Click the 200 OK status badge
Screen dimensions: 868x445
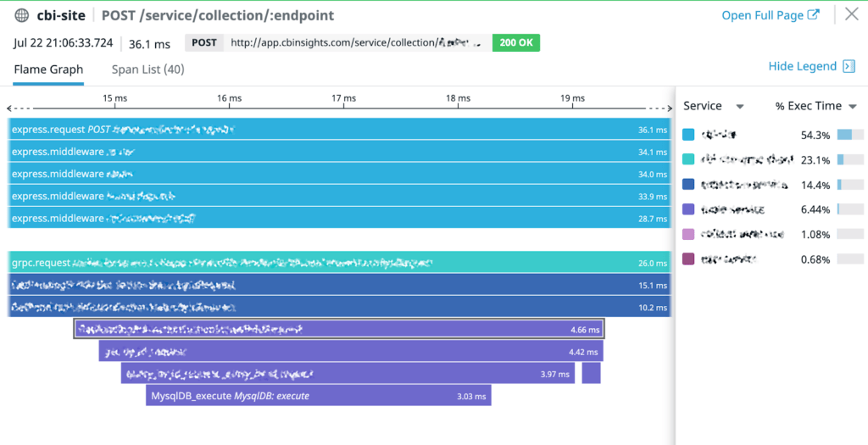[515, 43]
